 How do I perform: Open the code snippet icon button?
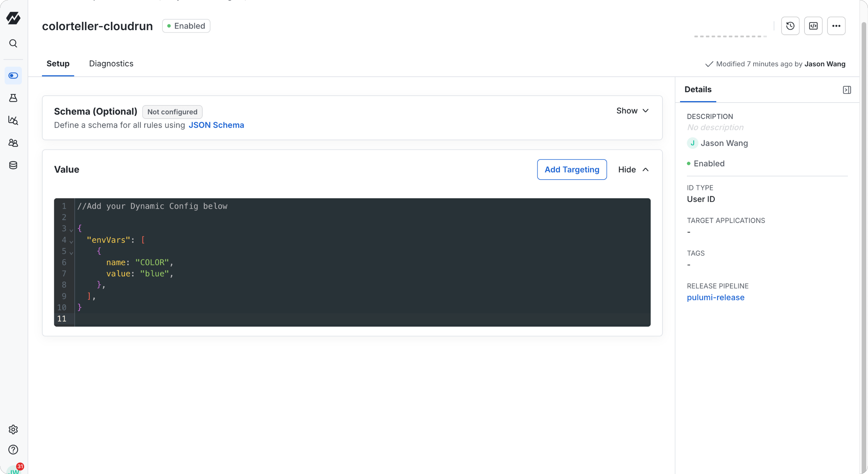pyautogui.click(x=813, y=26)
